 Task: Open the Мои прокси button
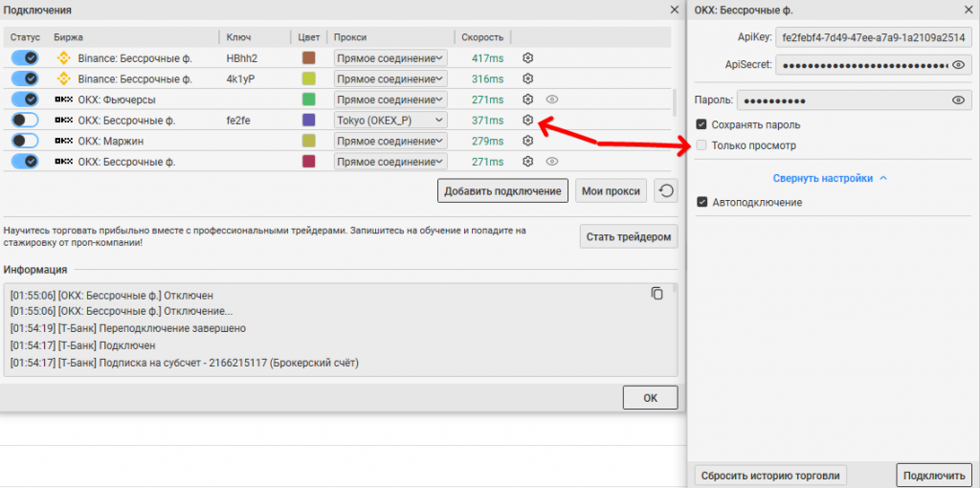(612, 191)
